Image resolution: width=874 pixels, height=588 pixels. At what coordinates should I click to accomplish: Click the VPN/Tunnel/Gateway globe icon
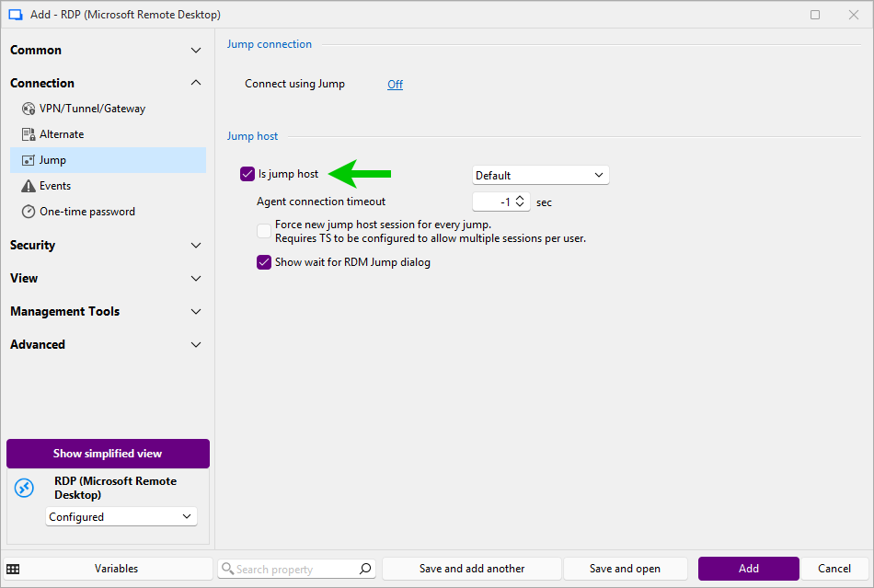[x=29, y=109]
